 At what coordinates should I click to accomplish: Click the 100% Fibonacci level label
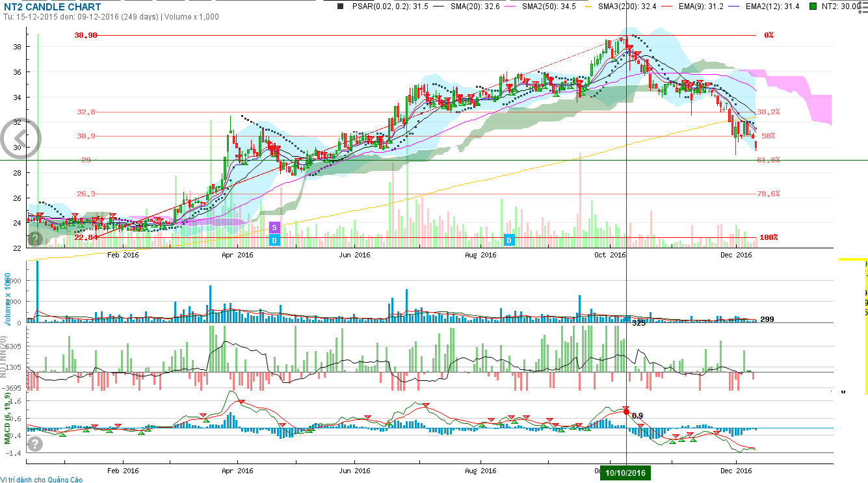click(769, 237)
